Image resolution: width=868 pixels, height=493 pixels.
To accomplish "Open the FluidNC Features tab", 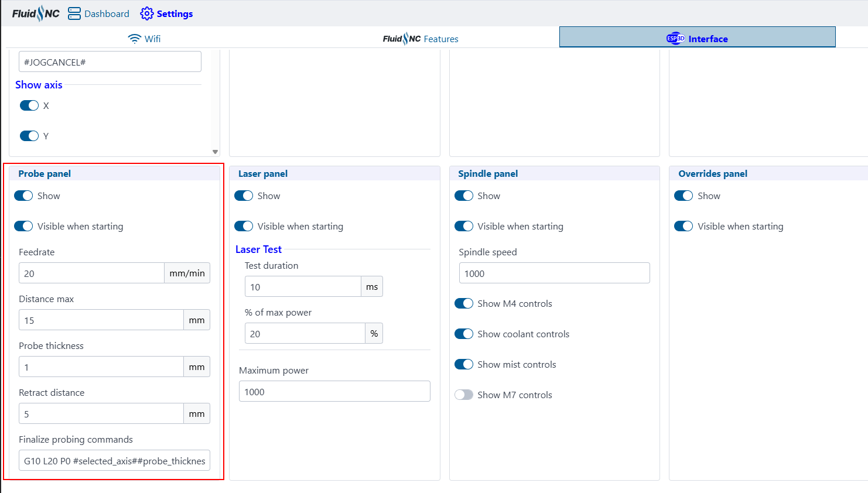I will [421, 39].
